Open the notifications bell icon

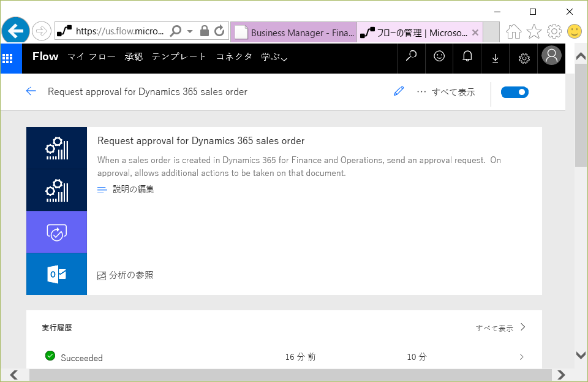(467, 56)
